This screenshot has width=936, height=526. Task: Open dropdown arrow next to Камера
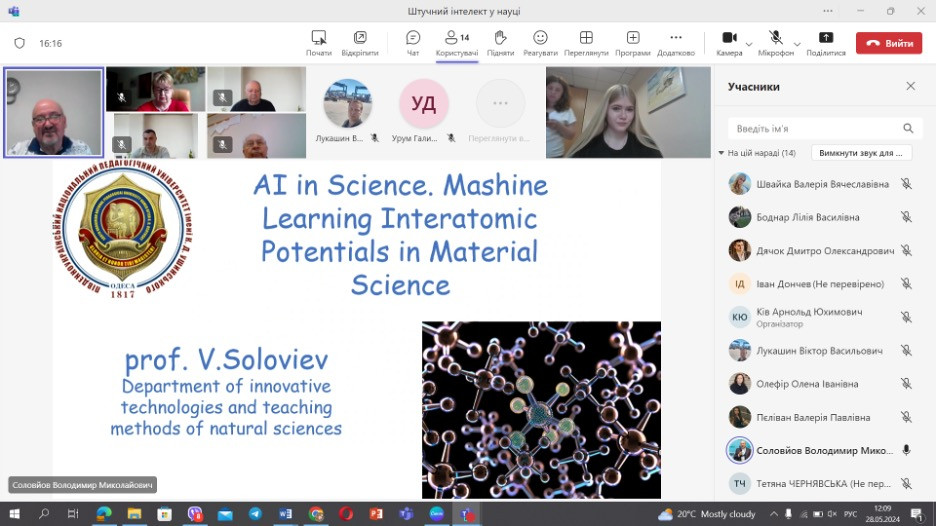tap(752, 44)
